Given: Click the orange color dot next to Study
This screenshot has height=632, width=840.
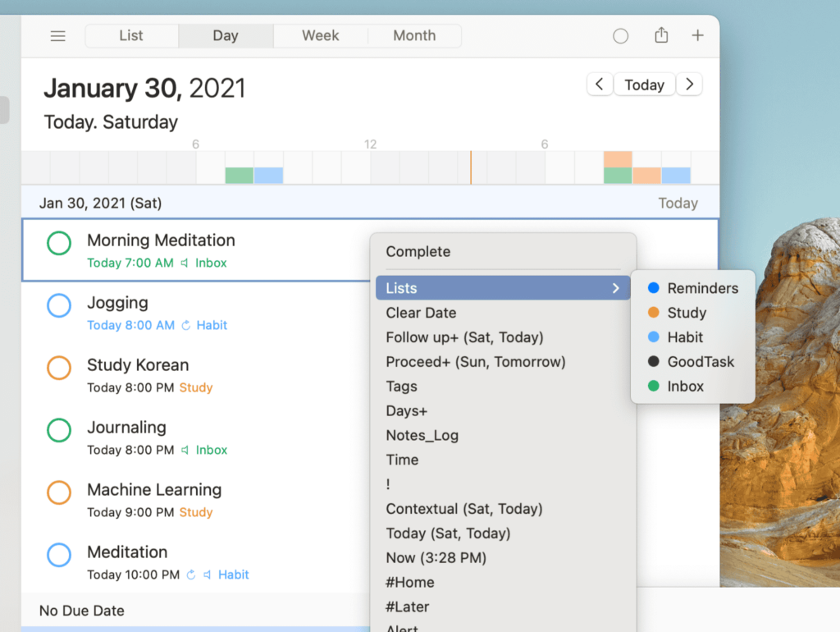Looking at the screenshot, I should [x=655, y=313].
